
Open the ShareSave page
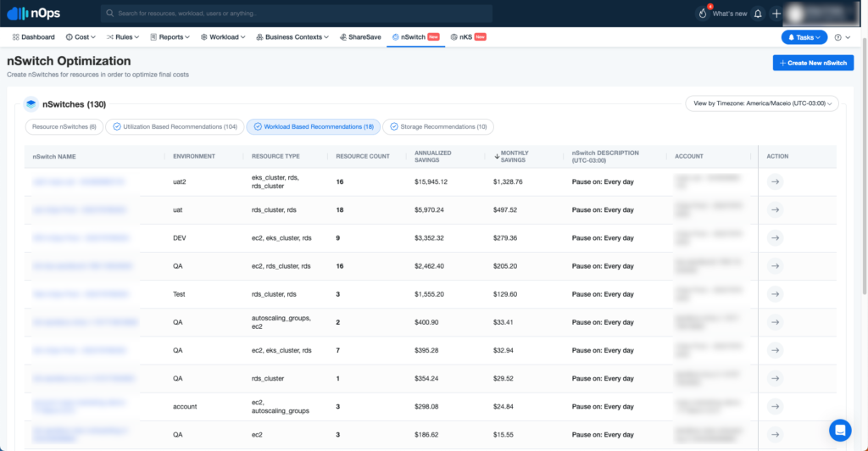click(x=360, y=37)
